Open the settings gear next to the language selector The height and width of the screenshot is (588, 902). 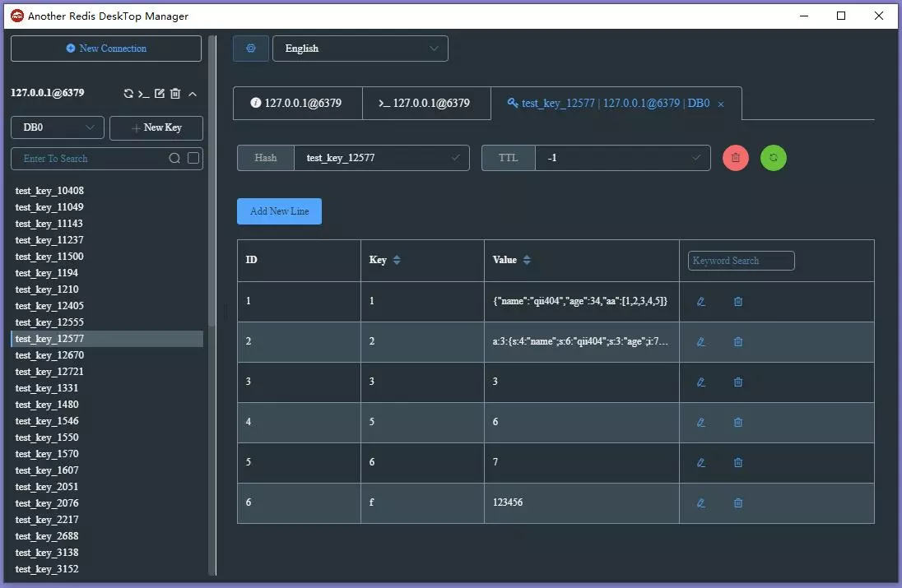[x=250, y=49]
